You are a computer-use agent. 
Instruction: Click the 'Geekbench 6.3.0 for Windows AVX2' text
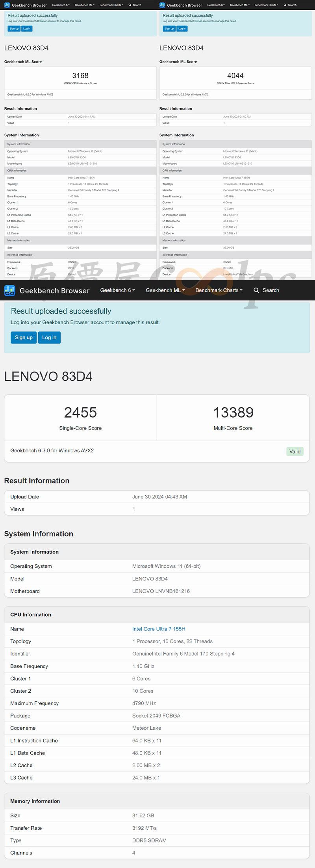coord(52,451)
